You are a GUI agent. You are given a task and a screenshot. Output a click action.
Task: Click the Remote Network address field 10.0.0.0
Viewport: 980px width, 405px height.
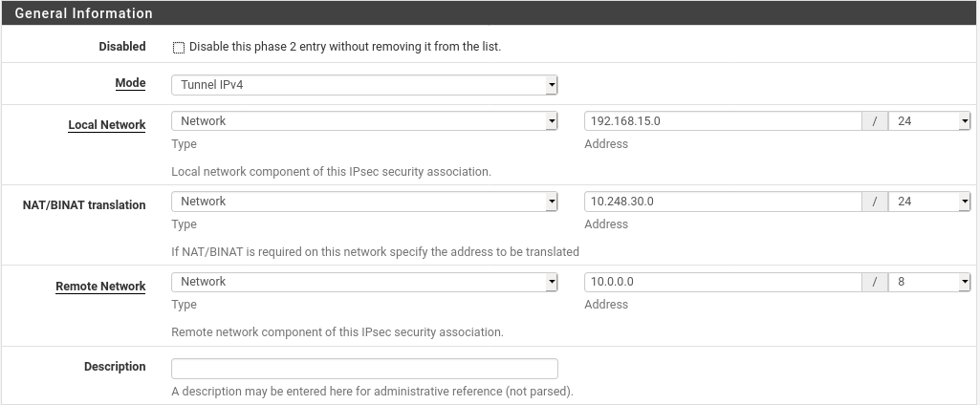pos(723,282)
